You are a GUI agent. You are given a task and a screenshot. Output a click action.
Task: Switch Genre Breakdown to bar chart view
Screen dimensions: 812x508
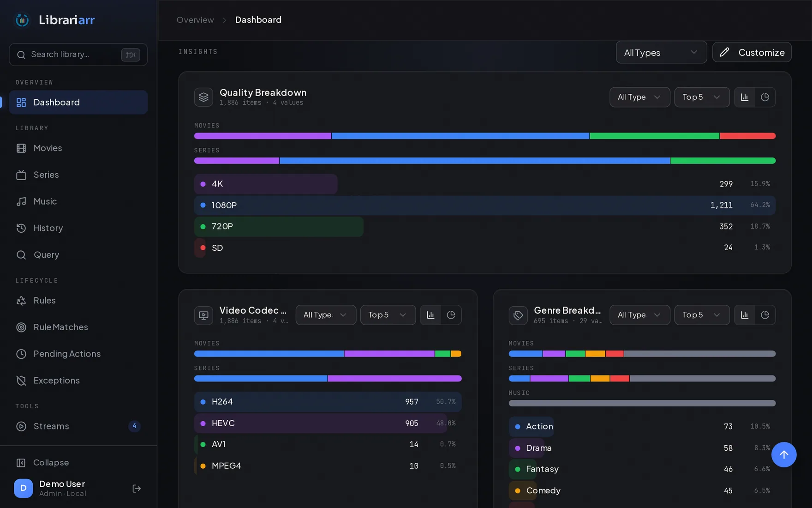745,315
